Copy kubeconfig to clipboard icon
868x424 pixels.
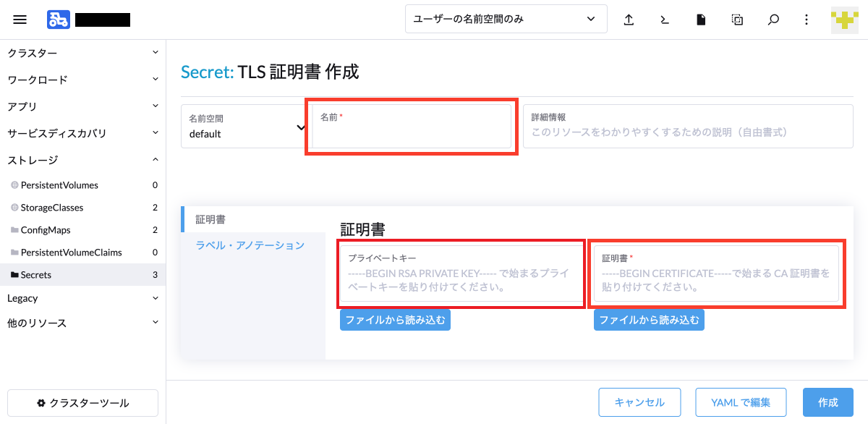737,20
